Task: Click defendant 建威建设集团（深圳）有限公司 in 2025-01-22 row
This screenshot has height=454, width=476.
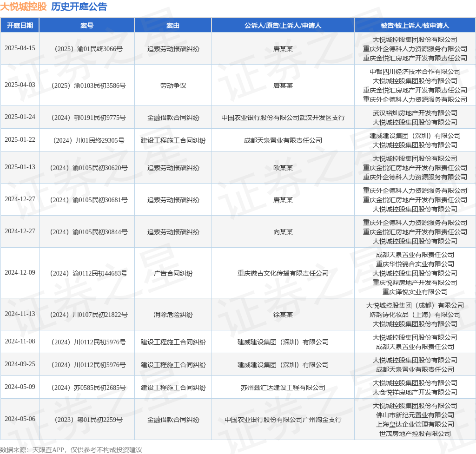Action: click(415, 136)
